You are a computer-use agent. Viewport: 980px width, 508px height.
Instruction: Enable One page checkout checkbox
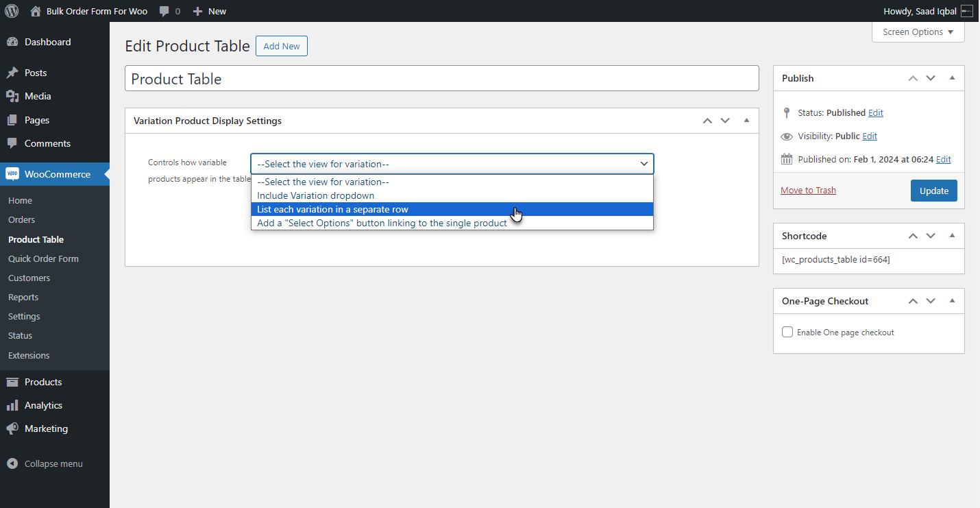pos(787,332)
